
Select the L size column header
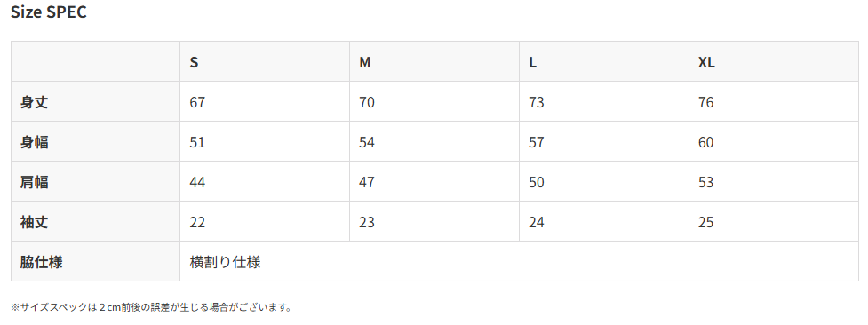(532, 62)
